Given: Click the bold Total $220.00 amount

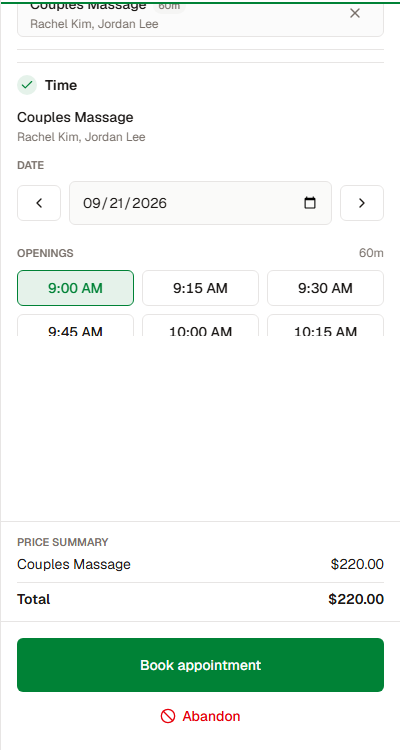Looking at the screenshot, I should (x=356, y=599).
